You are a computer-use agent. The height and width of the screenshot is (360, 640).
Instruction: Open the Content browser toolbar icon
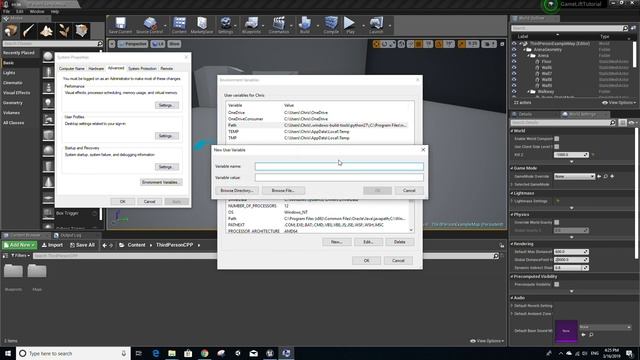179,25
